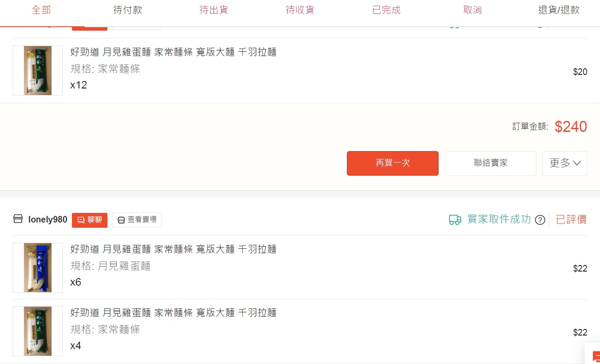Open the chat widget icon at bottom-right corner

click(x=596, y=355)
